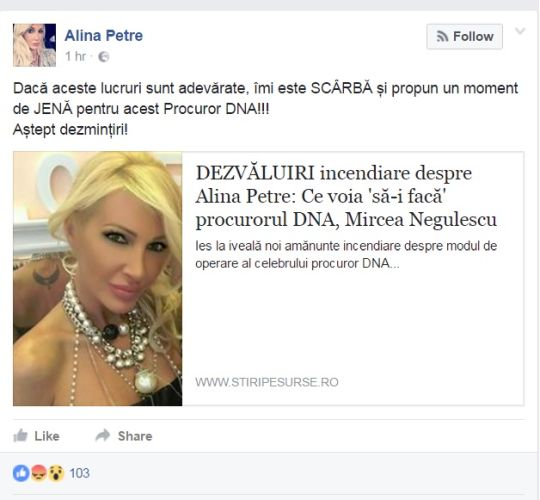The height and width of the screenshot is (500, 540).
Task: Expand the post options chevron at the top right
Action: tap(520, 31)
